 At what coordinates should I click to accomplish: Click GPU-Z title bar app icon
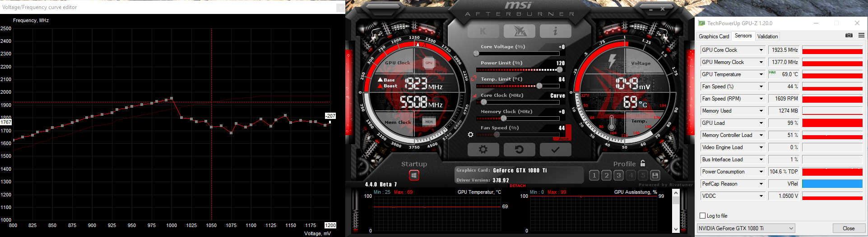coord(701,23)
